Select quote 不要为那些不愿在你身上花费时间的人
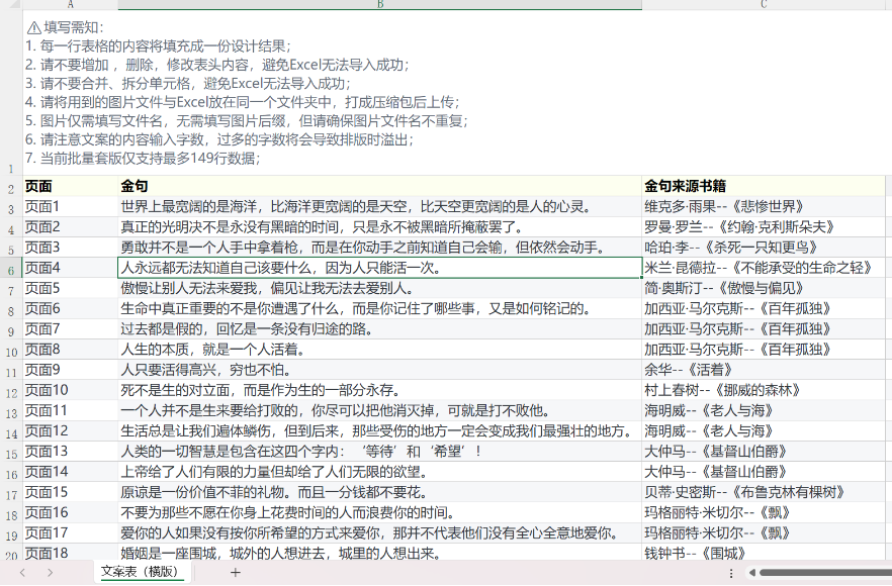This screenshot has width=892, height=586. pyautogui.click(x=380, y=513)
